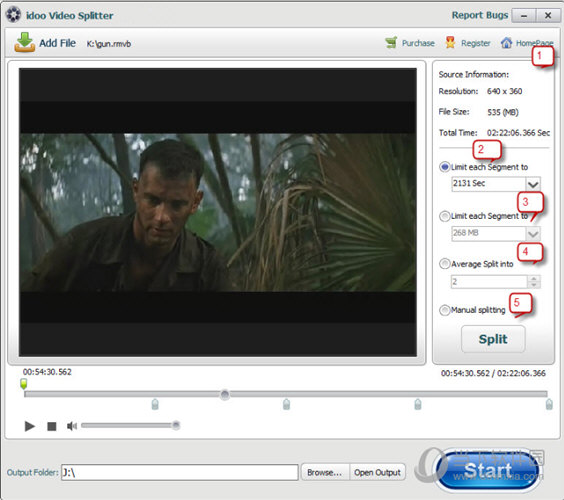Select Limit each Segment to MB radio

445,216
